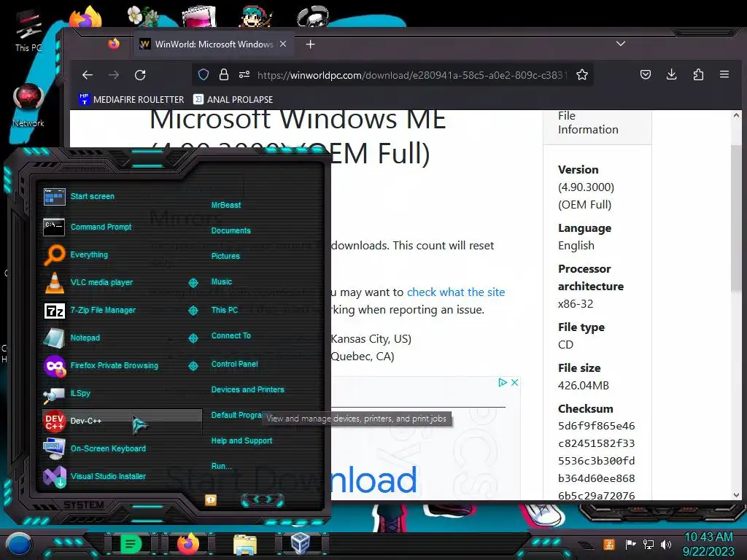
Task: Click the Java tray icon
Action: pos(608,544)
